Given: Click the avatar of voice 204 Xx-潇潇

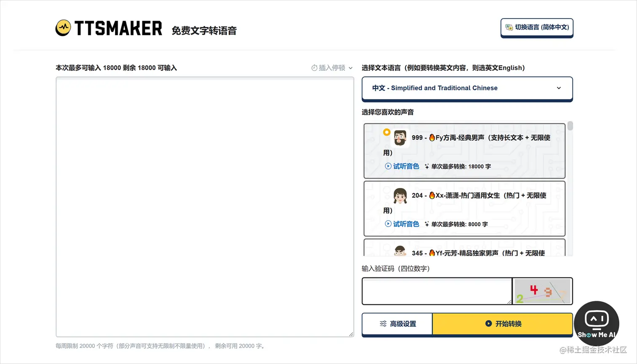Looking at the screenshot, I should point(400,195).
